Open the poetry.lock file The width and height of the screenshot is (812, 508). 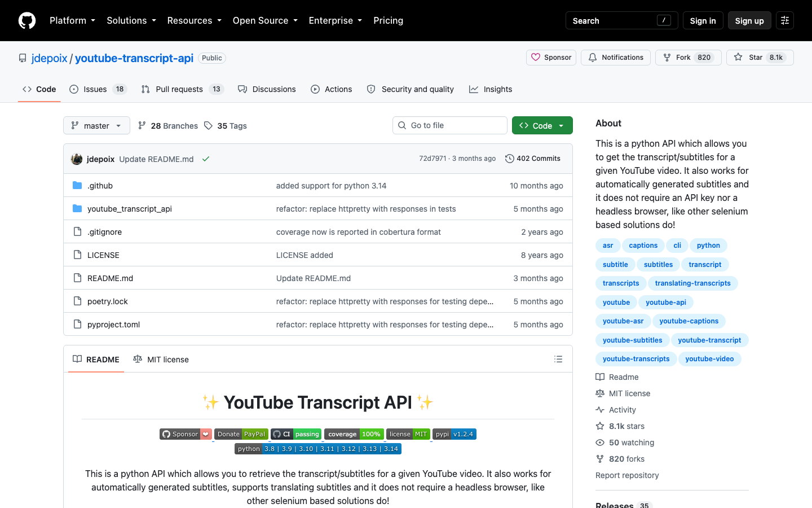[x=107, y=301]
